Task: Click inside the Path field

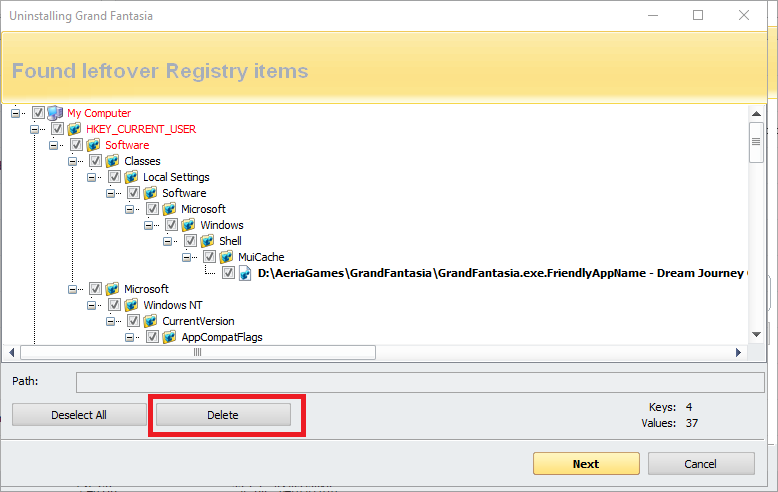Action: tap(420, 382)
